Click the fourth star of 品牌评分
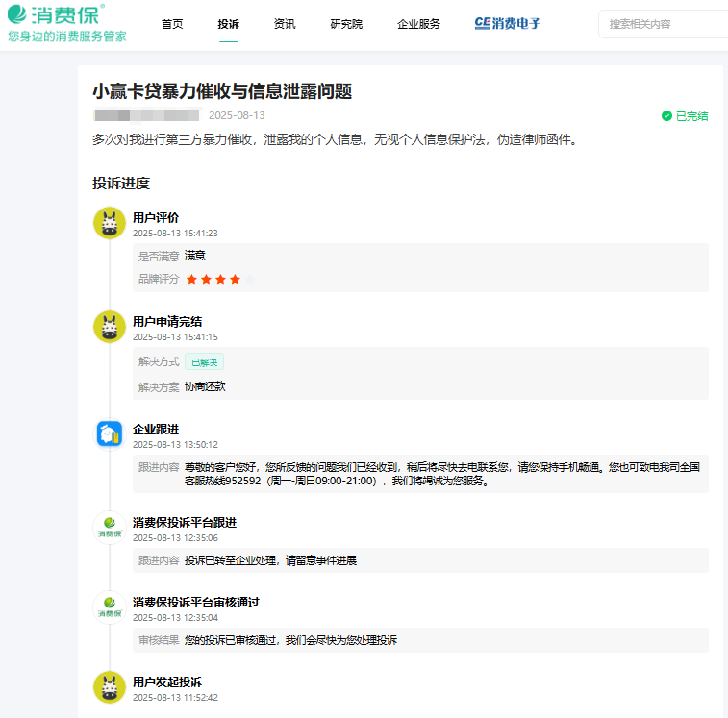This screenshot has width=728, height=718. pos(235,279)
